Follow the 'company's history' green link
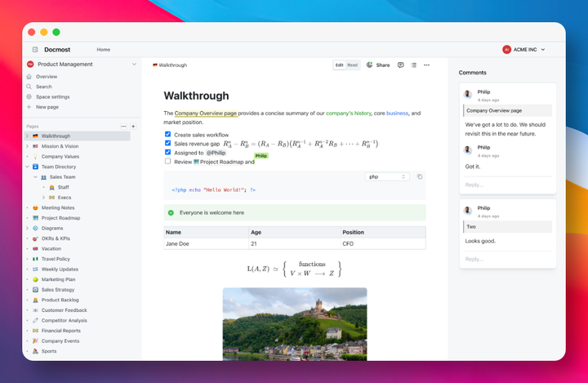Image resolution: width=588 pixels, height=383 pixels. [349, 114]
